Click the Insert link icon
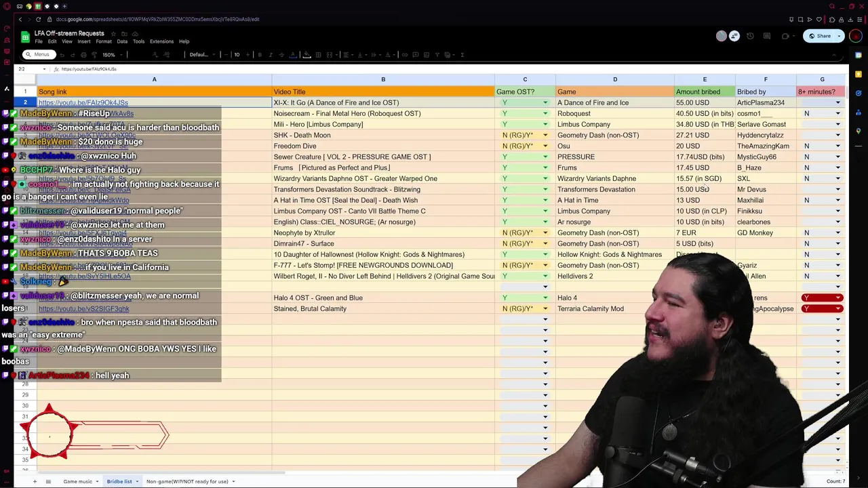Image resolution: width=868 pixels, height=488 pixels. 405,55
